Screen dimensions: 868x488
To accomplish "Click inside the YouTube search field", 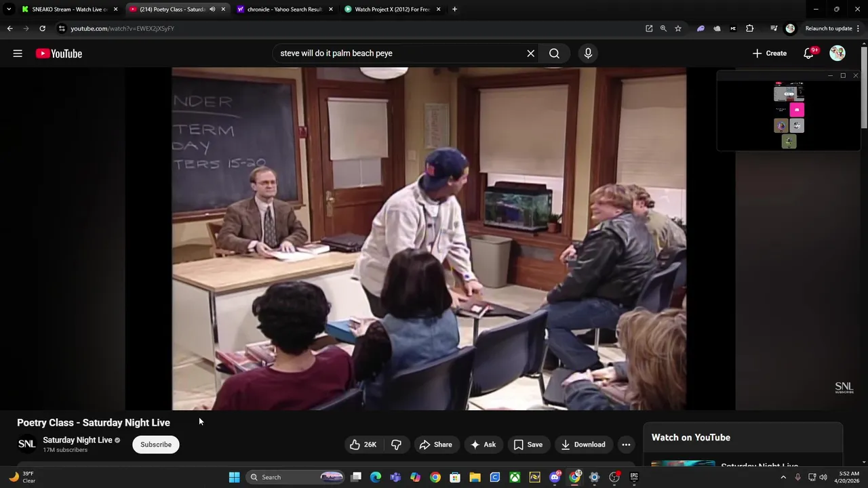I will click(400, 54).
